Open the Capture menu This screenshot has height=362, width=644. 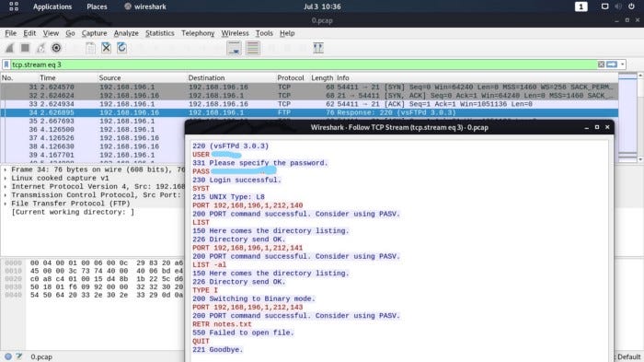(x=94, y=33)
